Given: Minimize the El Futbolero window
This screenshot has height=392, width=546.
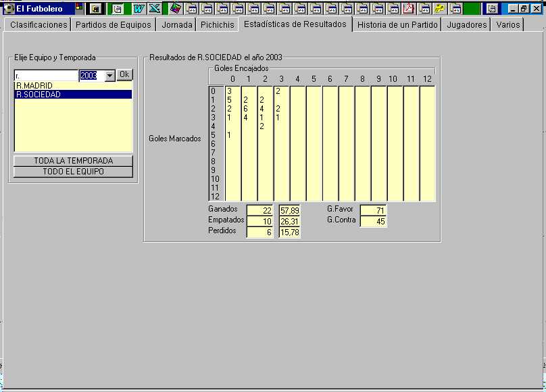Looking at the screenshot, I should [x=512, y=9].
